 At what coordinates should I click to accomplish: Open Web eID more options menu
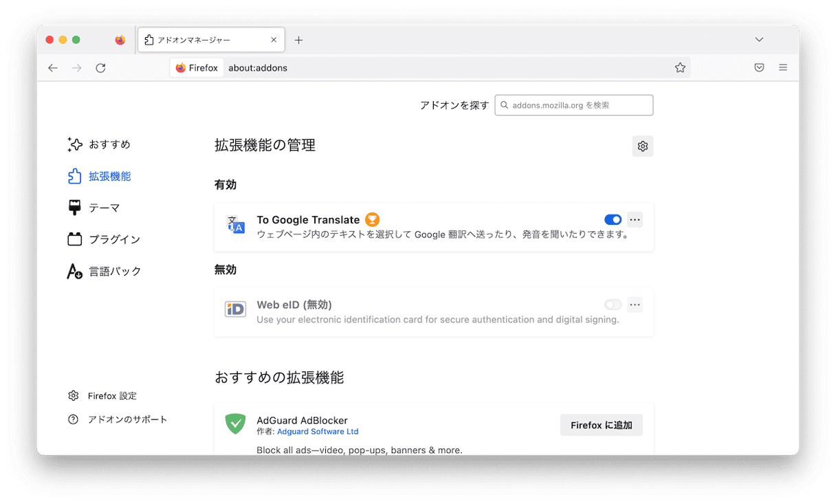tap(635, 305)
